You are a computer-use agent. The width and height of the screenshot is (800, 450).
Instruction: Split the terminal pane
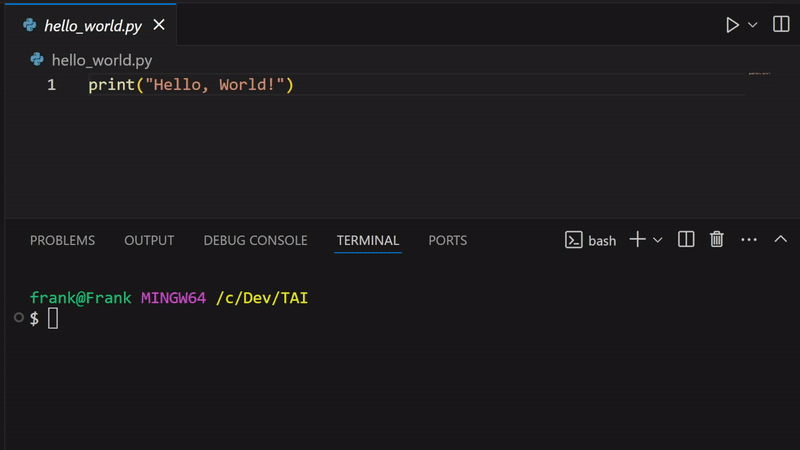click(x=686, y=239)
